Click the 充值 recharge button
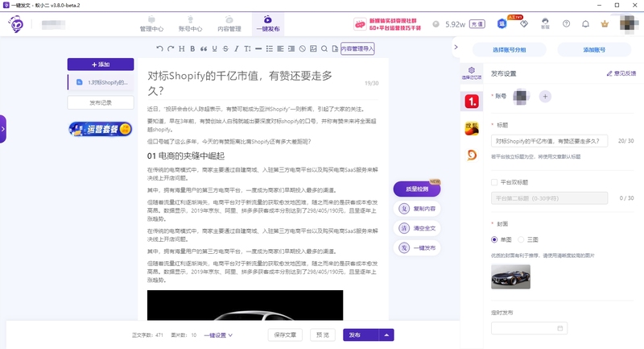 (x=477, y=24)
